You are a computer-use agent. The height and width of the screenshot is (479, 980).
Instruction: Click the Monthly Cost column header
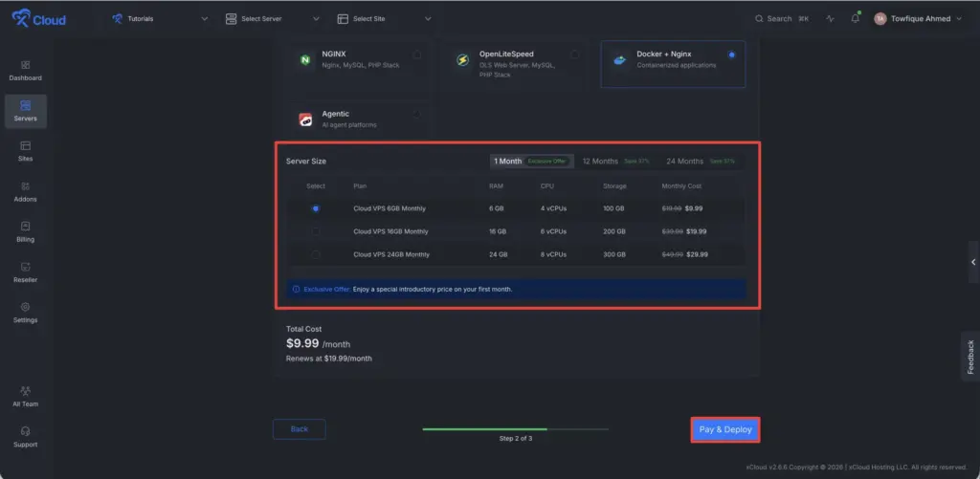(681, 186)
